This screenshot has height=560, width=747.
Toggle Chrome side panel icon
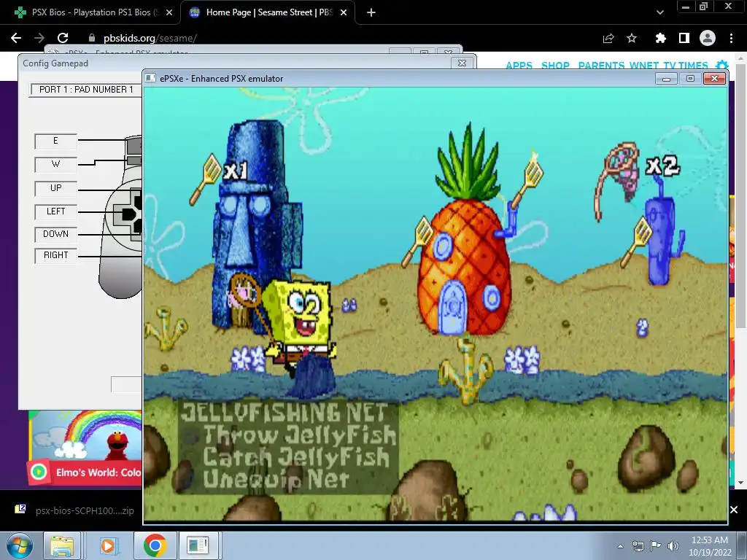[684, 38]
